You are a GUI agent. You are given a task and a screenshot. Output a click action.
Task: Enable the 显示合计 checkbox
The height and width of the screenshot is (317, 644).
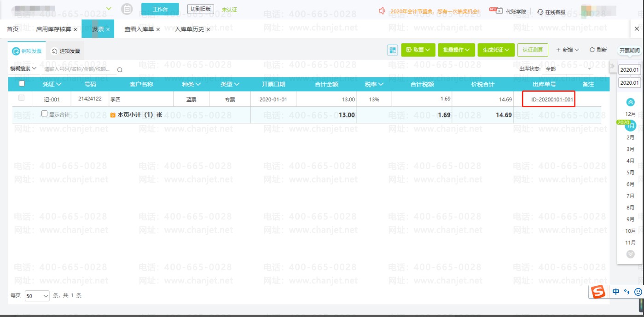[45, 114]
